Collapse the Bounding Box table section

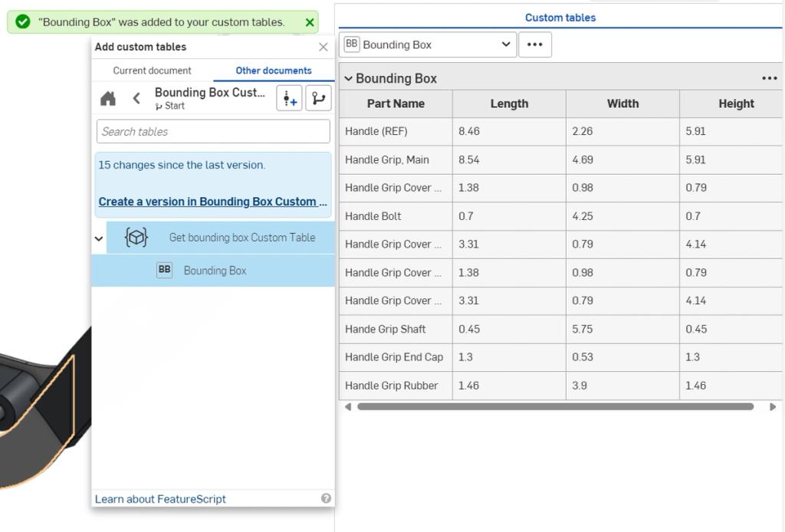350,77
